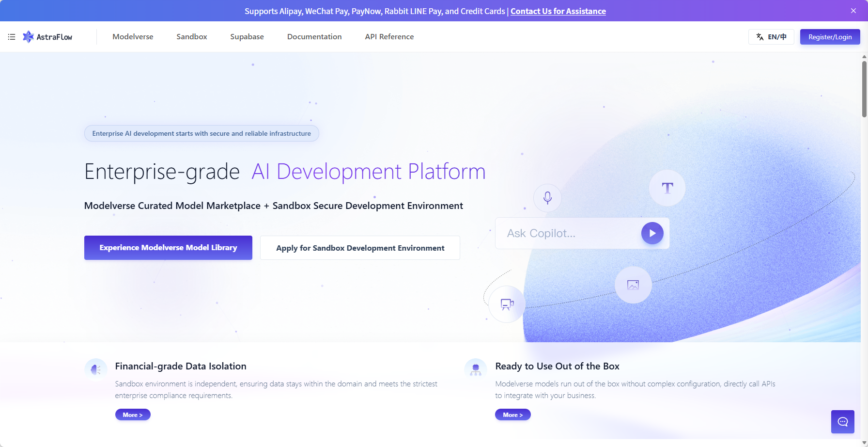Click the 'Enterprise AI development starts' tagline pill

click(201, 133)
